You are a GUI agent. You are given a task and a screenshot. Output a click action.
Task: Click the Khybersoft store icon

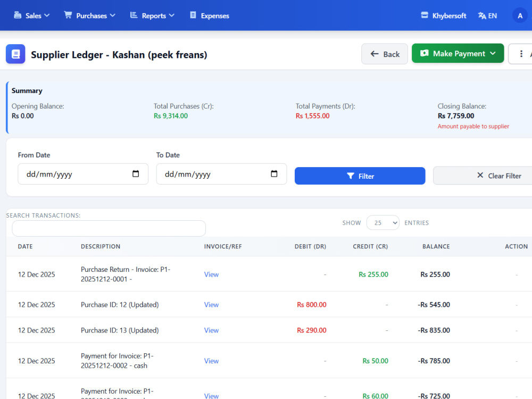(425, 15)
